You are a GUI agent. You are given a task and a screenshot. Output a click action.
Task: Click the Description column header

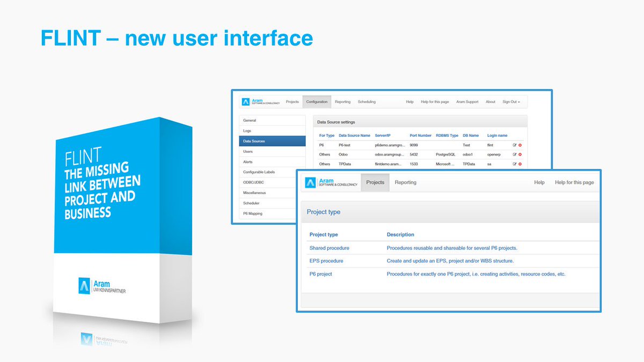tap(400, 234)
